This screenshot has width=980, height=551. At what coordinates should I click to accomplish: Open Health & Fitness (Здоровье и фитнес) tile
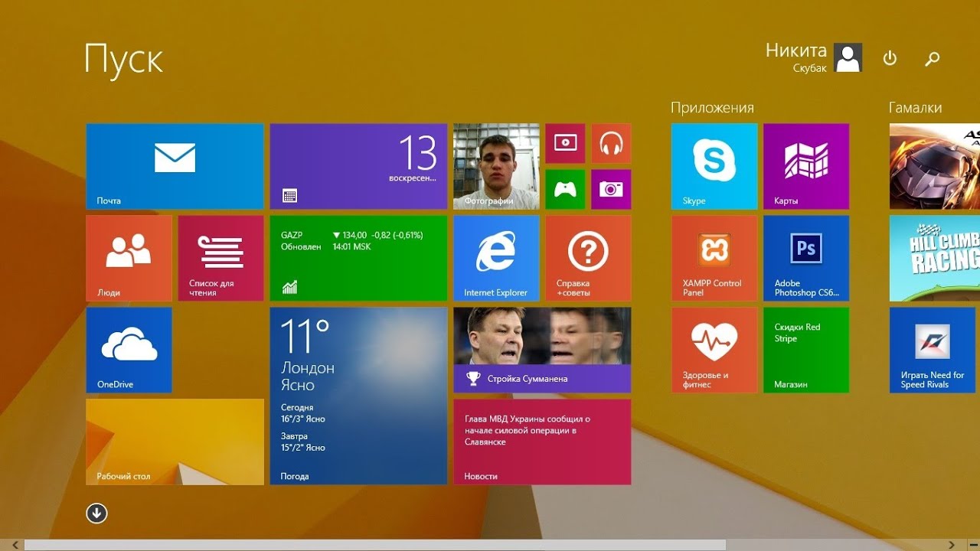pos(714,350)
